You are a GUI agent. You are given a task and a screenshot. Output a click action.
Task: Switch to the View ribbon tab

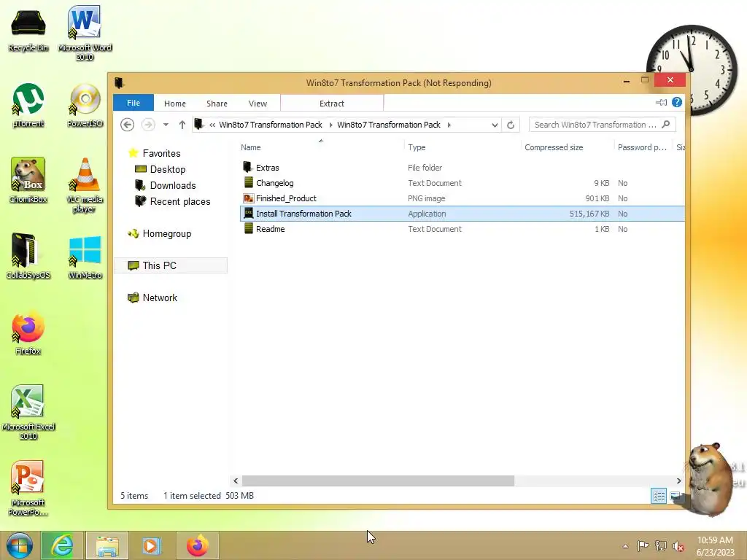[258, 104]
